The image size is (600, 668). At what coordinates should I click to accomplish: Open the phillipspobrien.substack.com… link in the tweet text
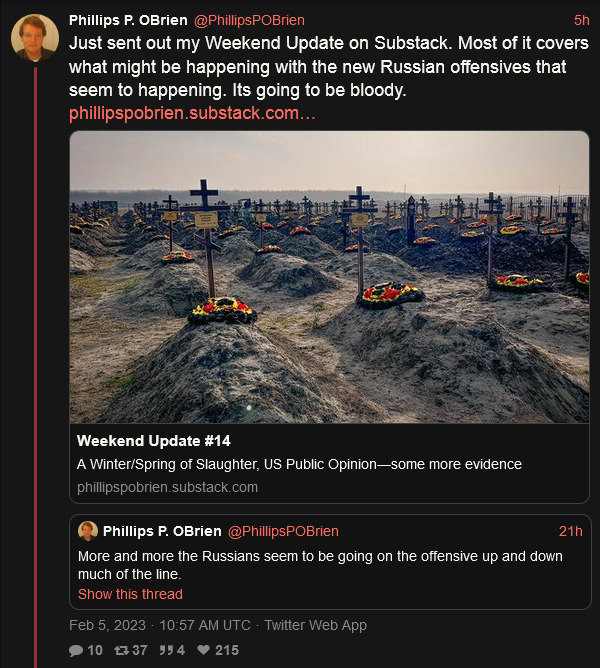pos(192,113)
